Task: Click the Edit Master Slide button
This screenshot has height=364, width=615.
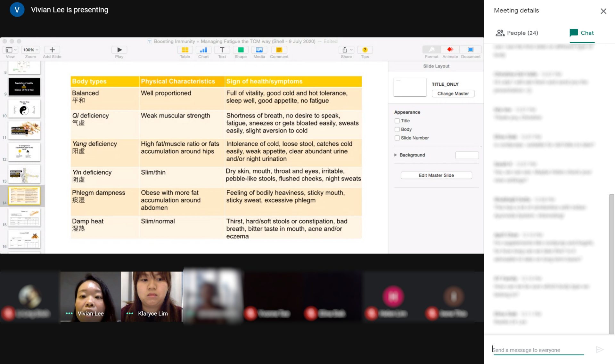Action: pos(436,175)
